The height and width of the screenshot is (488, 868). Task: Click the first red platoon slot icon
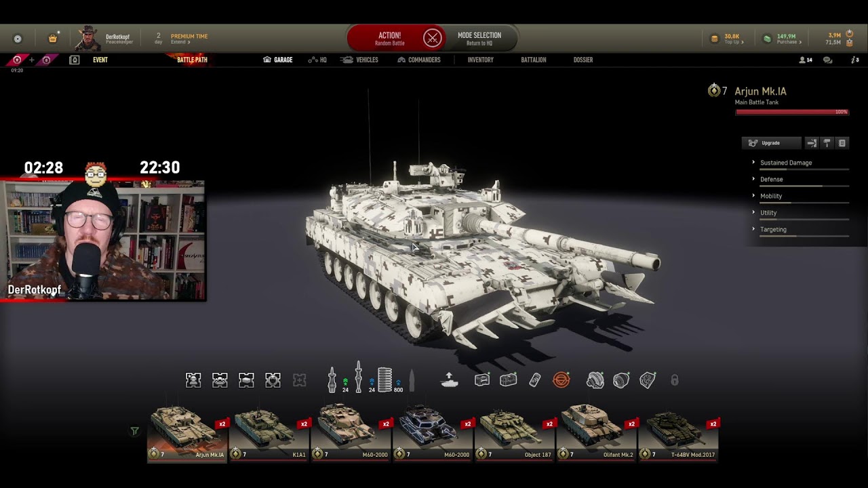[x=17, y=60]
